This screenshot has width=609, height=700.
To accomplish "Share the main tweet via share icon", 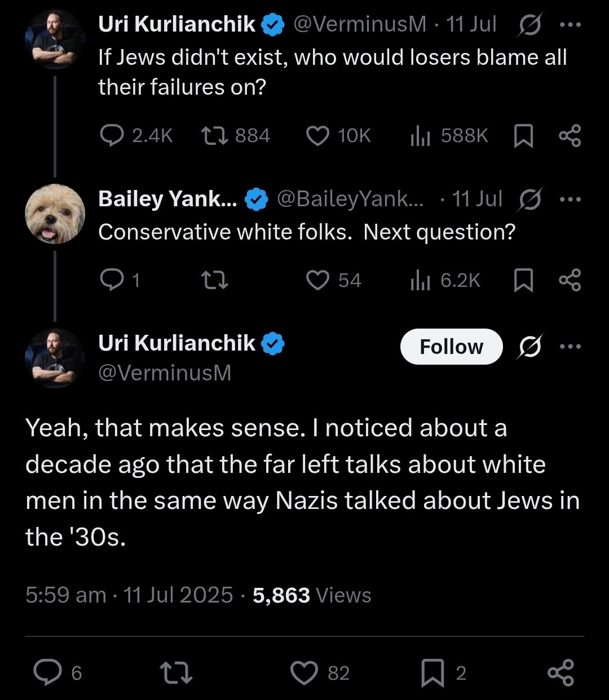I will tap(561, 673).
